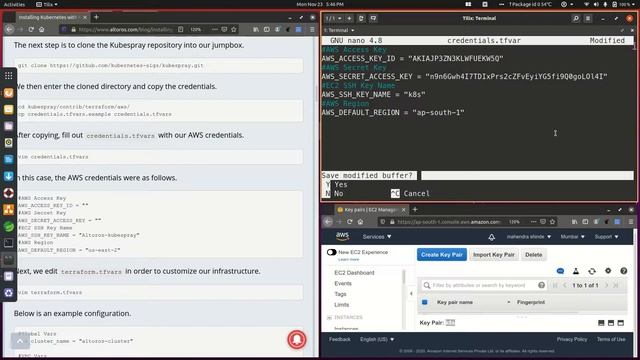Open key pairs table settings gear
The image size is (640, 360).
[x=608, y=271]
